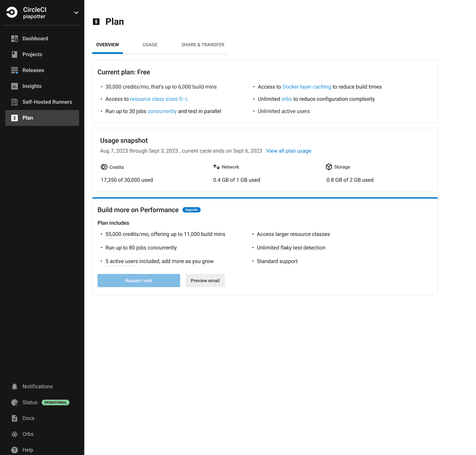Open the Docs document icon
The height and width of the screenshot is (455, 476).
click(x=15, y=418)
